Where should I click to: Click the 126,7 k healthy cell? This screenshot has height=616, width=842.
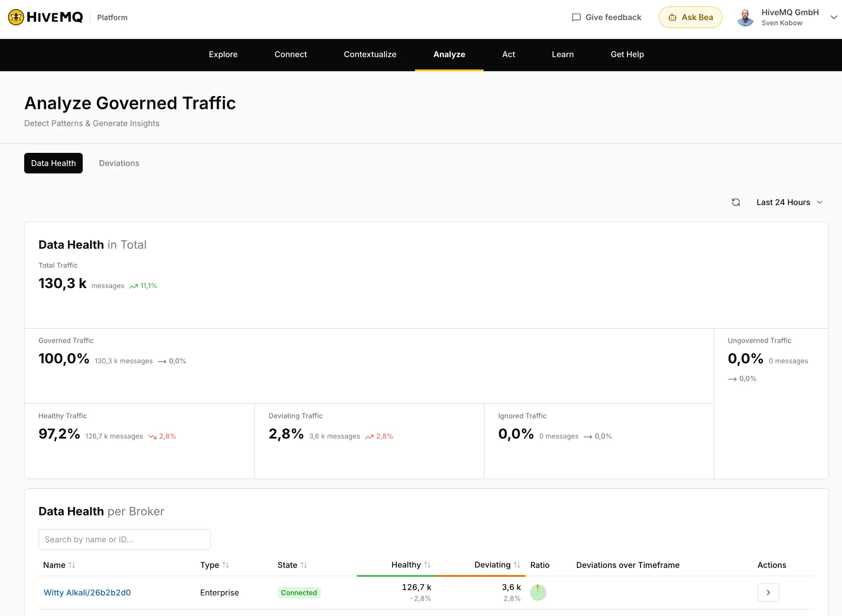tap(416, 587)
